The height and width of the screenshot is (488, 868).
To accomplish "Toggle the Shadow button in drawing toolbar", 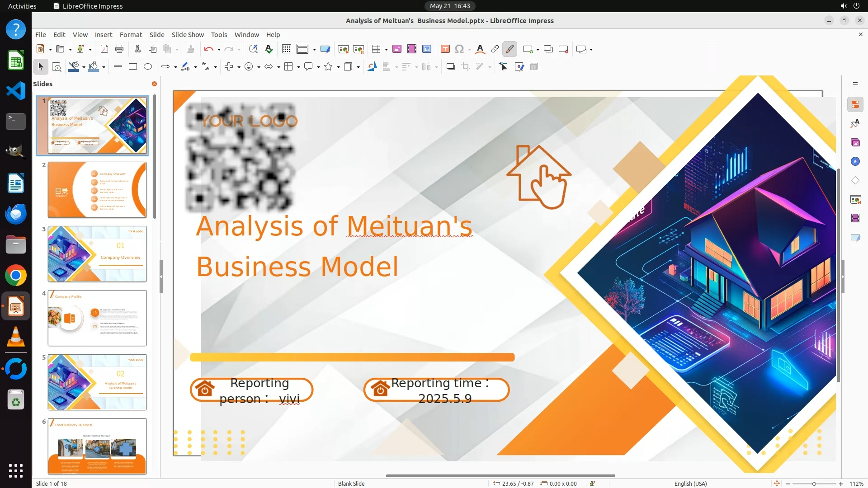I will point(450,67).
